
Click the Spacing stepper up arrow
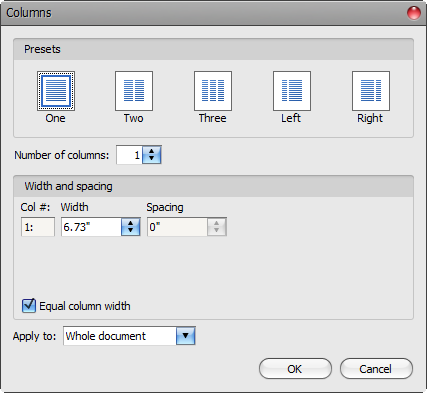pos(217,223)
